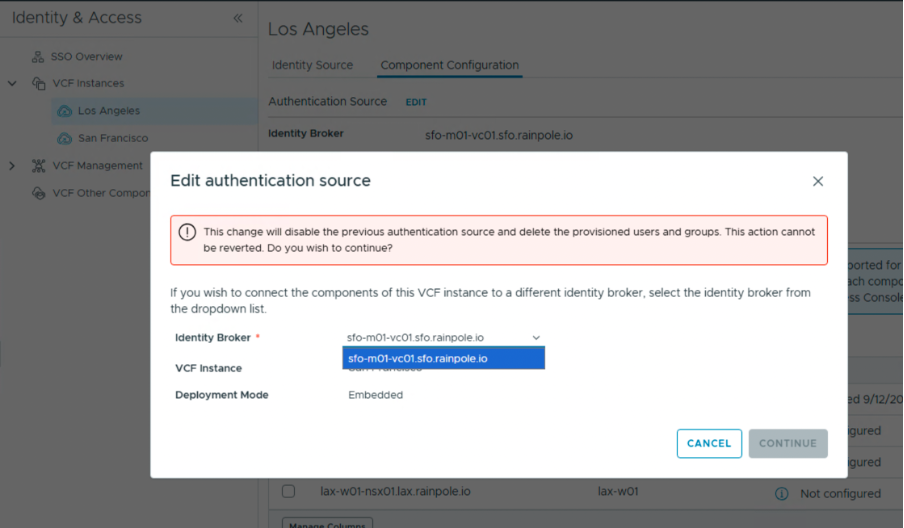Choose sfo-m01-vc01.sfo.rainpole.io from dropdown list
The height and width of the screenshot is (528, 904).
[444, 358]
